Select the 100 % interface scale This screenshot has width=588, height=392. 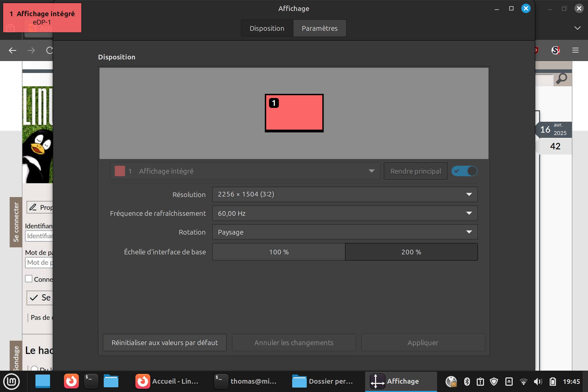pos(279,252)
